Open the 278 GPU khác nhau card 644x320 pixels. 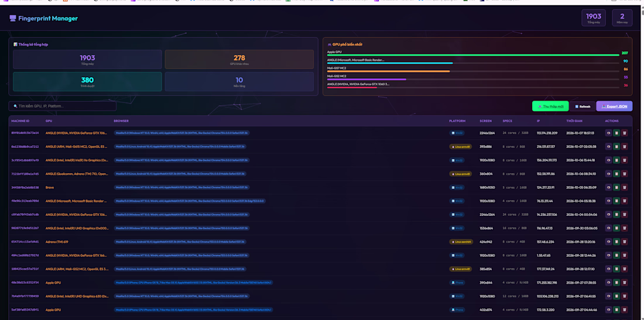pyautogui.click(x=239, y=60)
